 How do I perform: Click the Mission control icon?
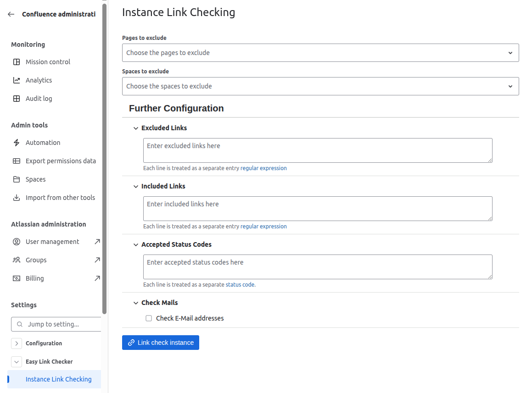(x=17, y=62)
